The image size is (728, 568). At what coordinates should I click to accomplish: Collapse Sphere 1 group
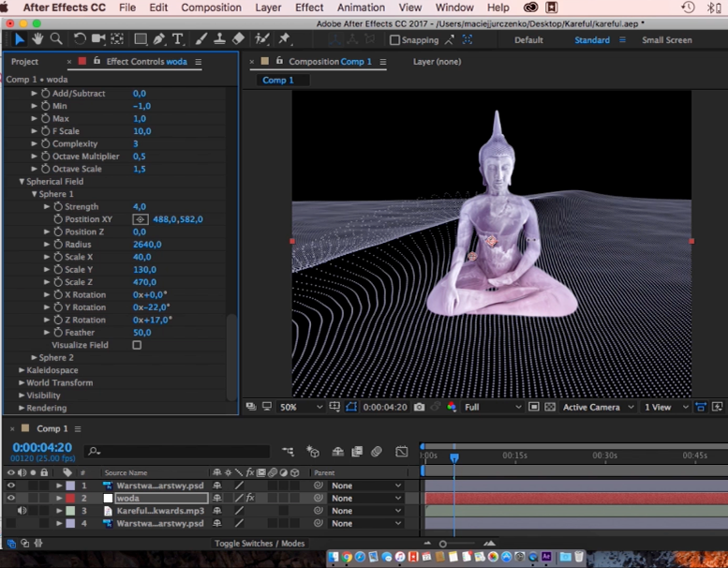[34, 194]
